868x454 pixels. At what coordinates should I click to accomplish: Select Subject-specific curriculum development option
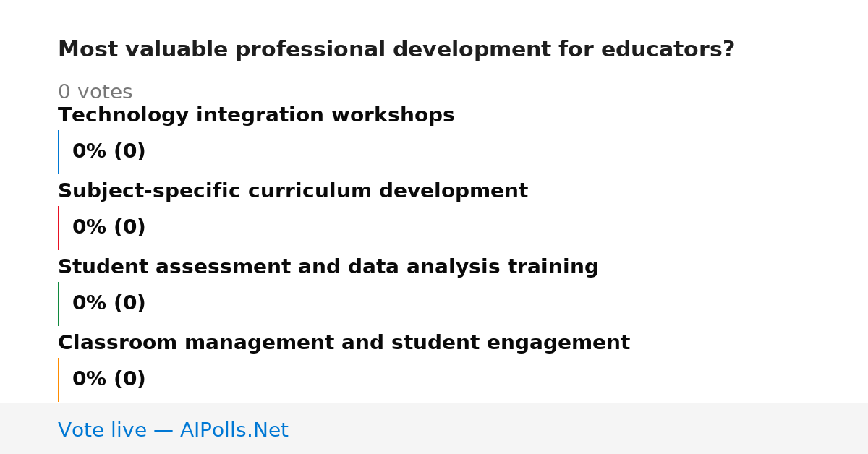point(293,192)
